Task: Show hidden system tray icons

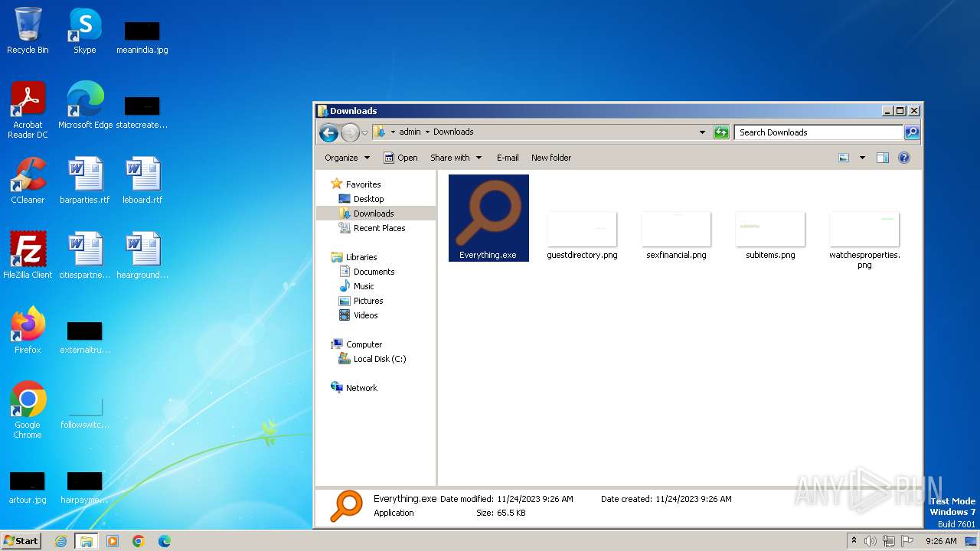Action: [854, 541]
